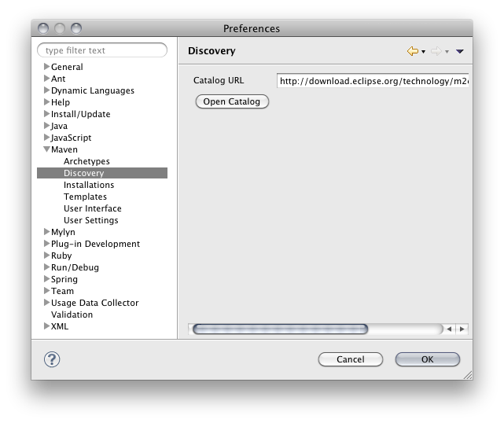This screenshot has width=504, height=423.
Task: Click the yellow back navigation arrow
Action: pyautogui.click(x=412, y=51)
